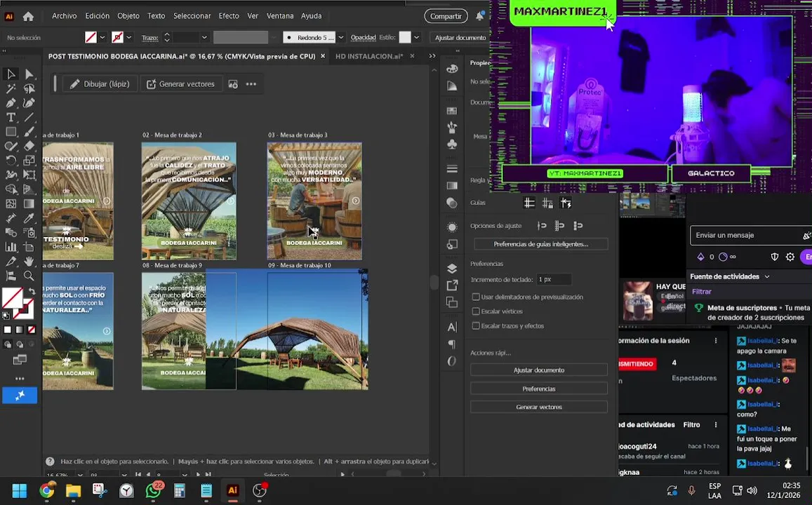Screen dimensions: 812x505
Task: Select the Eraser tool
Action: (29, 147)
